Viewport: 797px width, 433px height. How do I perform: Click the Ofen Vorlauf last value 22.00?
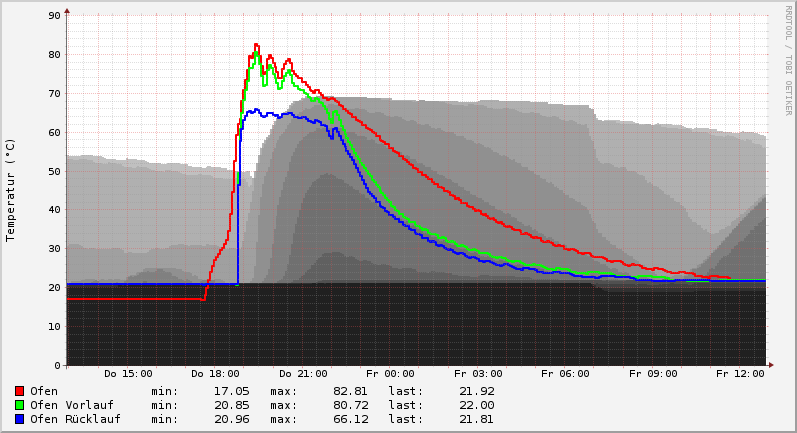click(476, 405)
